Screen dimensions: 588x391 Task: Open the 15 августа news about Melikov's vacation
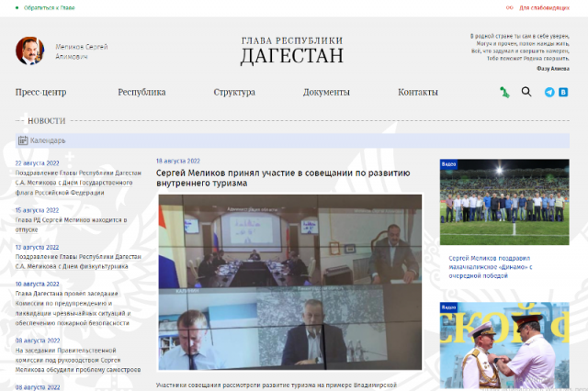[71, 225]
